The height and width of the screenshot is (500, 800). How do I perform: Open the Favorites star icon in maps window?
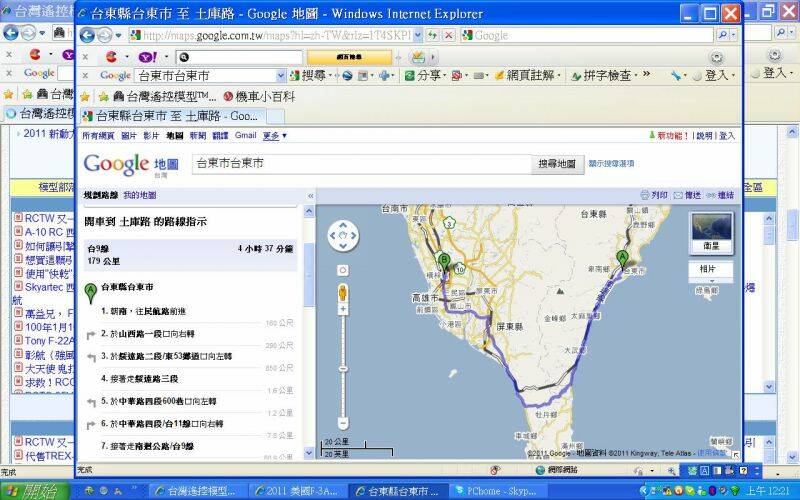tap(85, 96)
